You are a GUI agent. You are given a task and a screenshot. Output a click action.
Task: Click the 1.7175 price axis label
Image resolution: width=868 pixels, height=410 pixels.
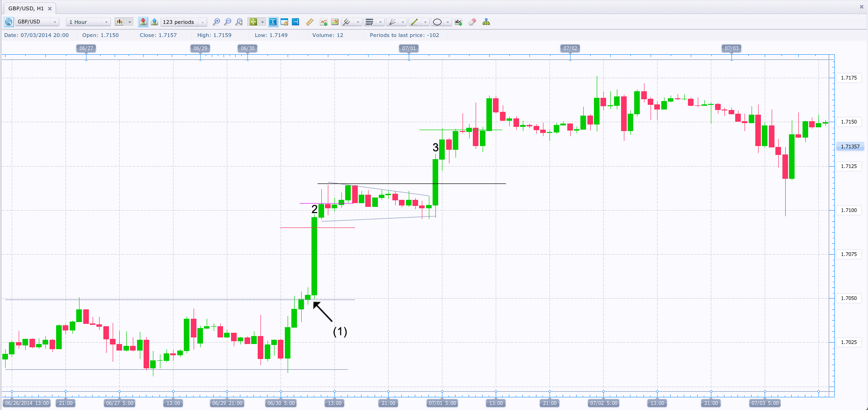point(849,78)
